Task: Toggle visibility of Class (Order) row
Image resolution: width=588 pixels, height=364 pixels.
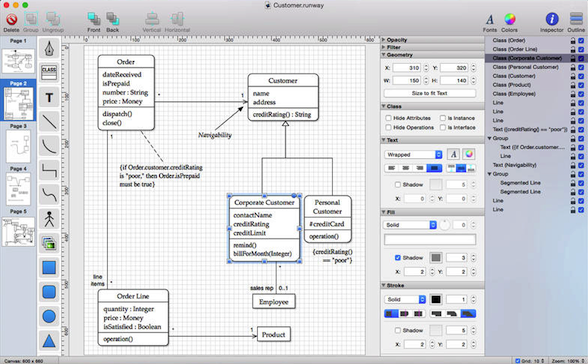Action: [581, 40]
